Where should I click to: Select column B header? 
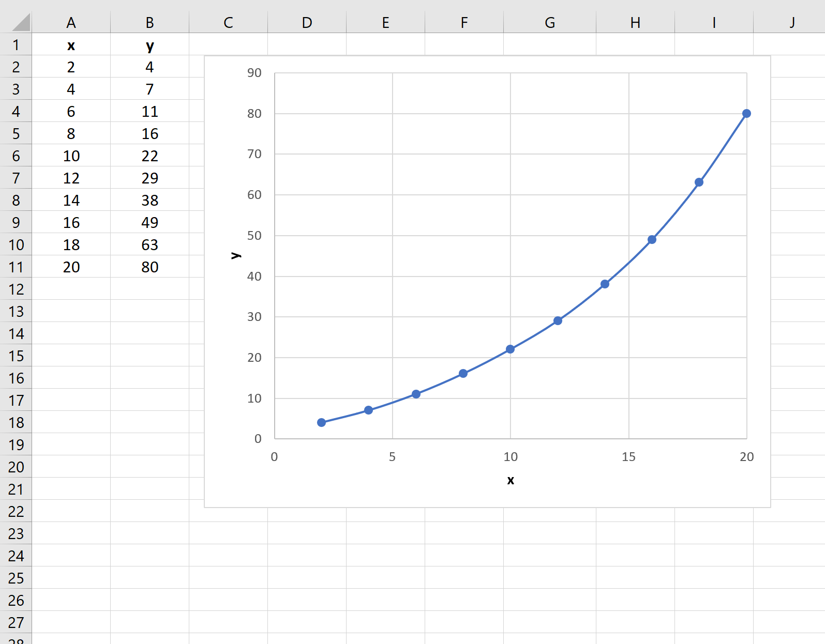pyautogui.click(x=150, y=22)
